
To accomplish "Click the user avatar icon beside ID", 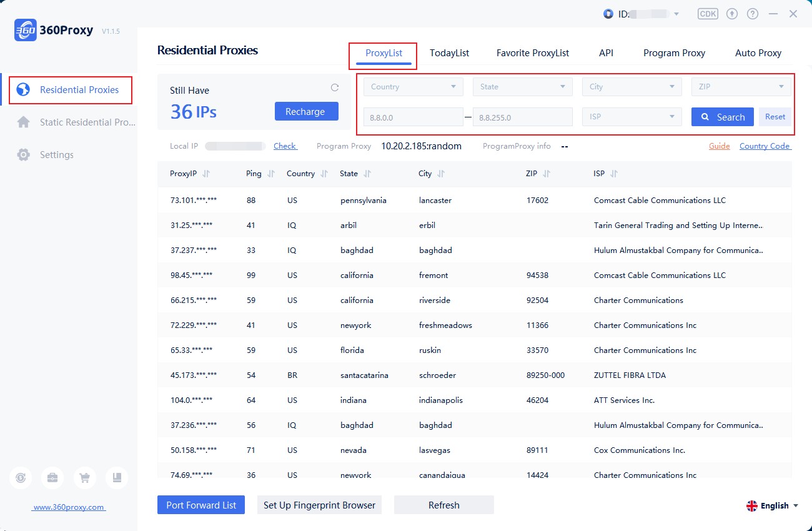I will pos(608,14).
